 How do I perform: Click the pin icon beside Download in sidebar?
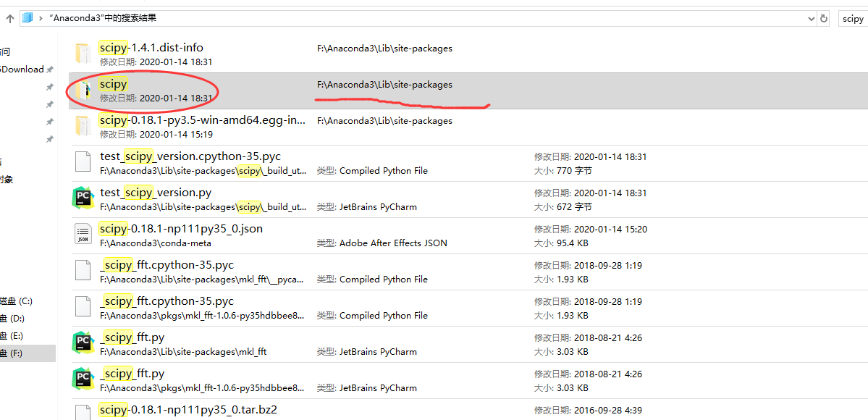click(x=50, y=70)
